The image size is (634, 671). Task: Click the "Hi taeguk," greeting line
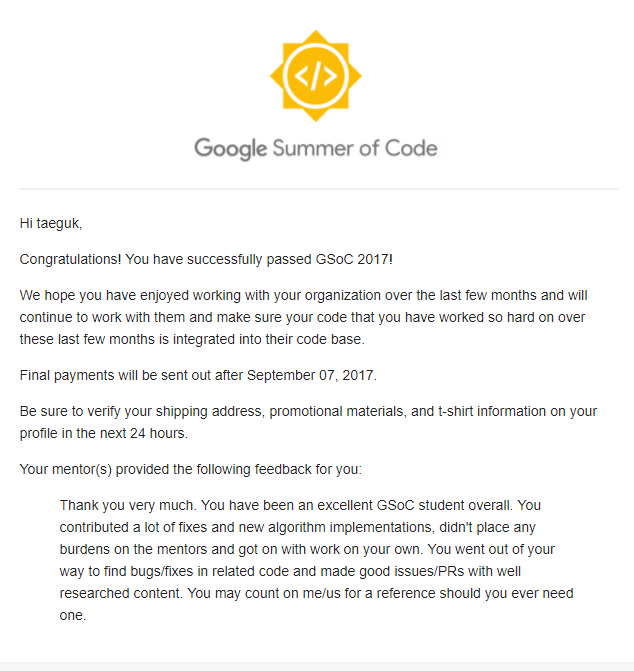click(x=51, y=223)
